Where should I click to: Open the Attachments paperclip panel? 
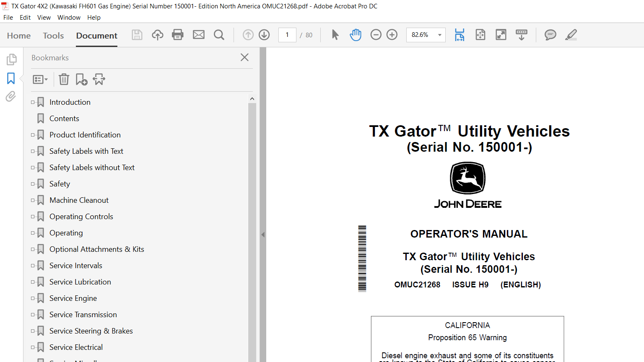11,97
